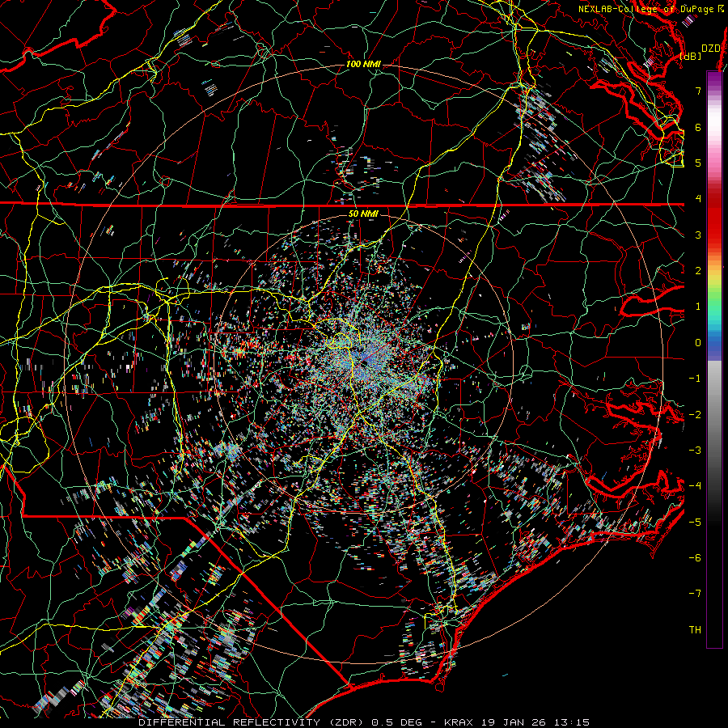Click the "-5" value on the color scale

[x=695, y=523]
